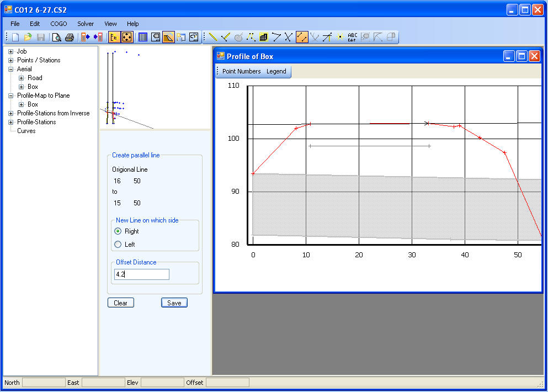Expand Profile-Stations from Inverse node

click(x=11, y=113)
